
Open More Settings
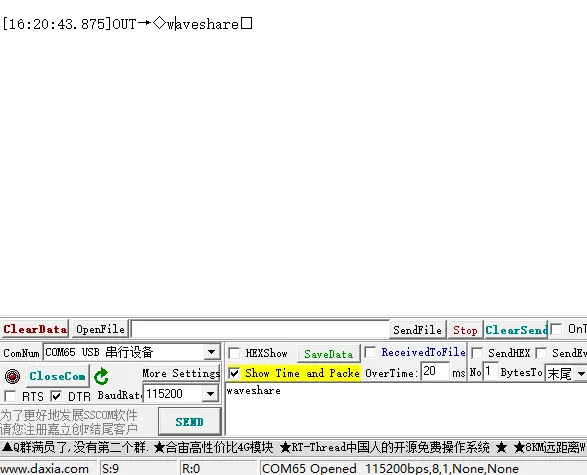[181, 373]
